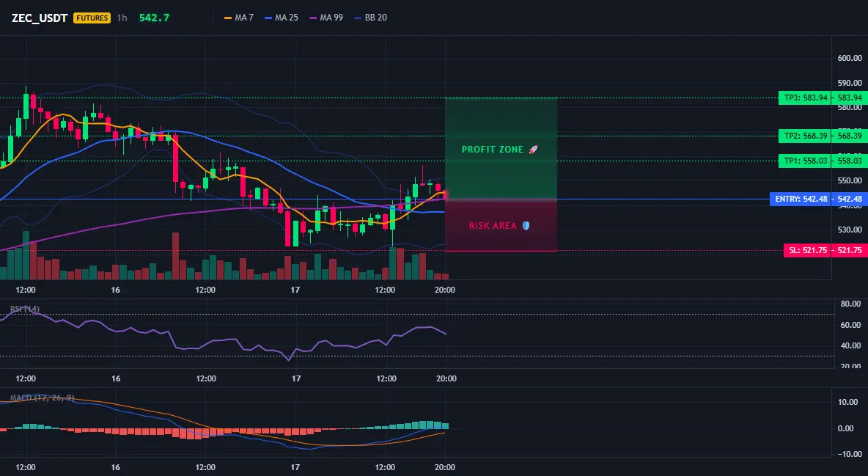Click the 80.00 RSI scale value
Image resolution: width=868 pixels, height=476 pixels.
click(850, 304)
